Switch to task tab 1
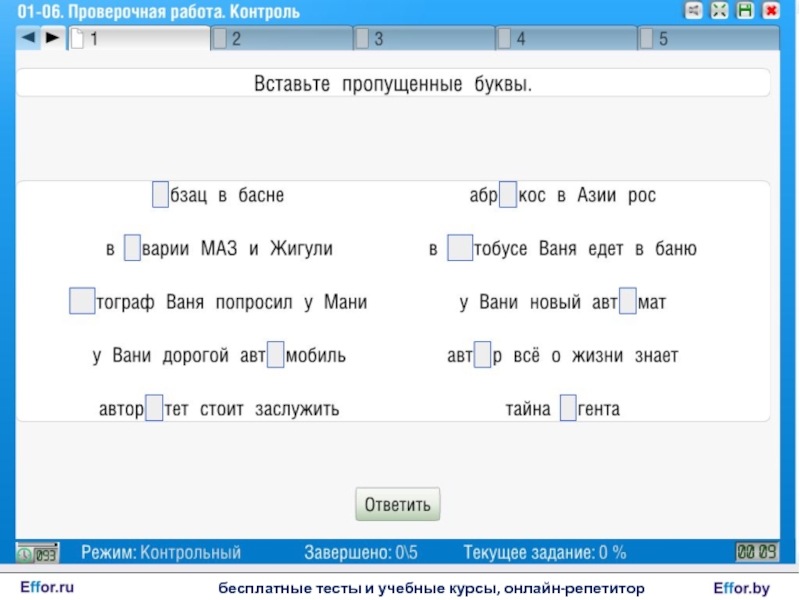 point(140,39)
